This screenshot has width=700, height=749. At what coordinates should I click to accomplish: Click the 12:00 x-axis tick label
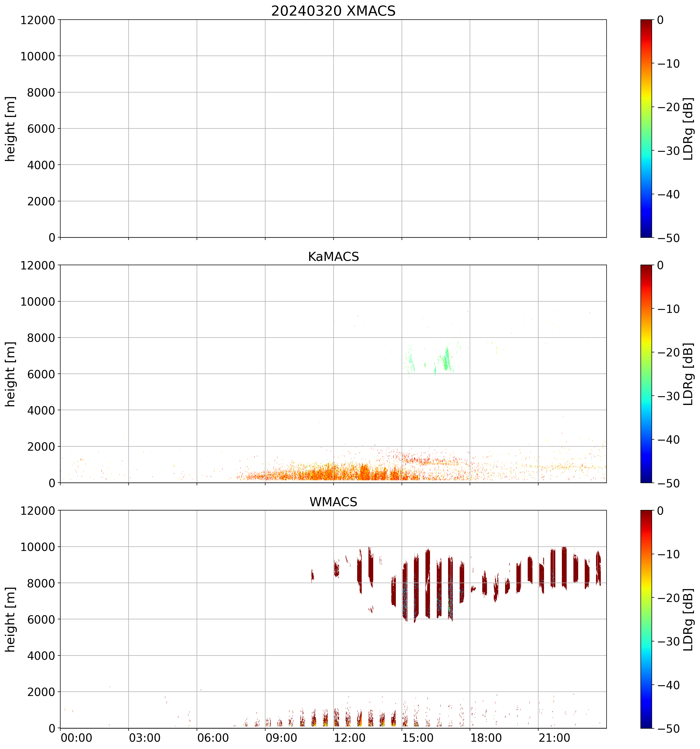[350, 737]
